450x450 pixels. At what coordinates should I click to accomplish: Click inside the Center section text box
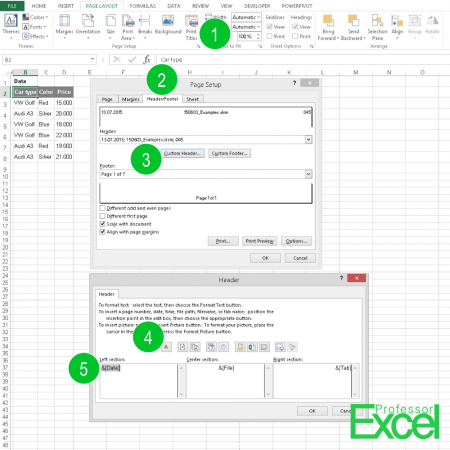click(226, 381)
